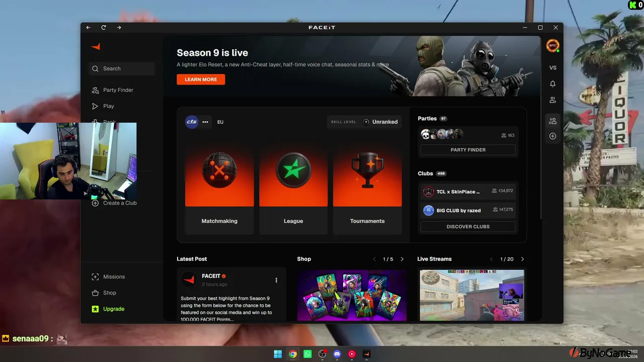Go to Missions in the sidebar
The image size is (644, 362).
click(122, 277)
